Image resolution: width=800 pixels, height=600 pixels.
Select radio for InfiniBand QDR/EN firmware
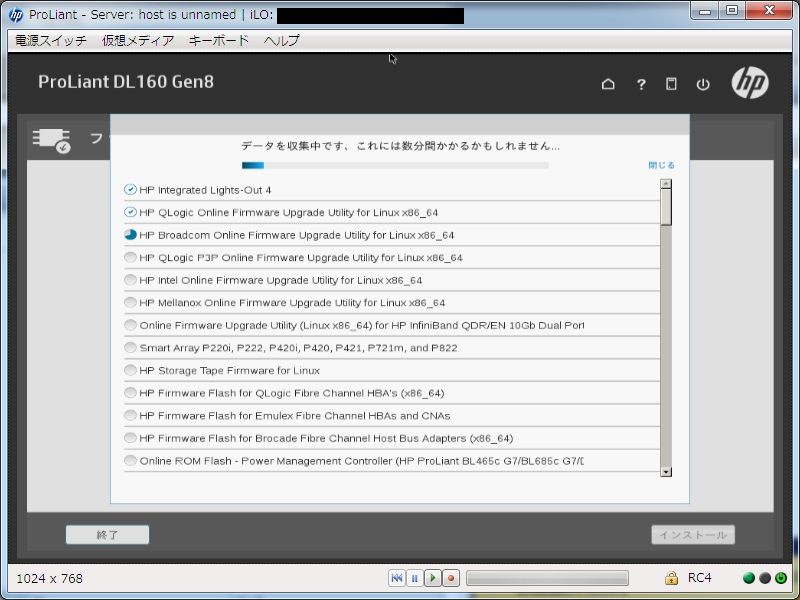click(130, 325)
